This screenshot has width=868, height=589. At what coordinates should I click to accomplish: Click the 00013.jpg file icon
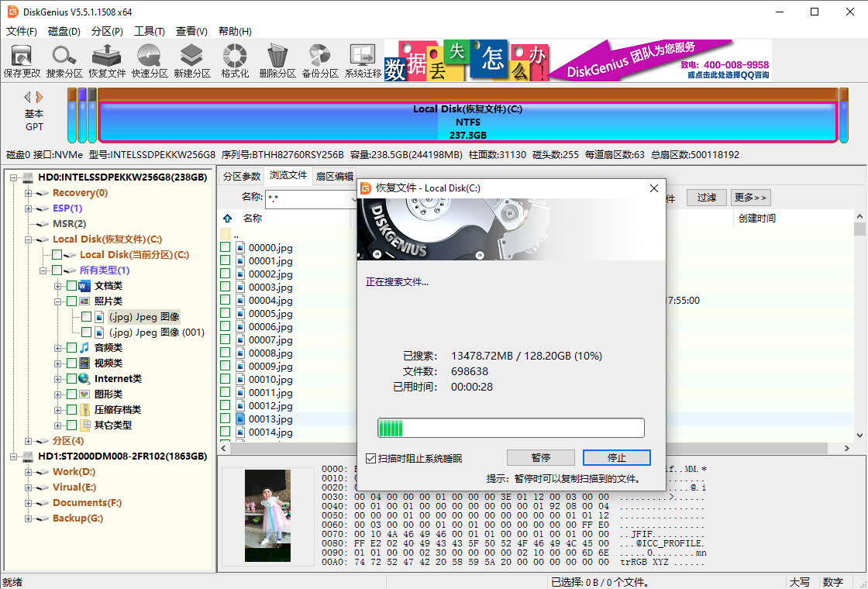click(x=240, y=418)
